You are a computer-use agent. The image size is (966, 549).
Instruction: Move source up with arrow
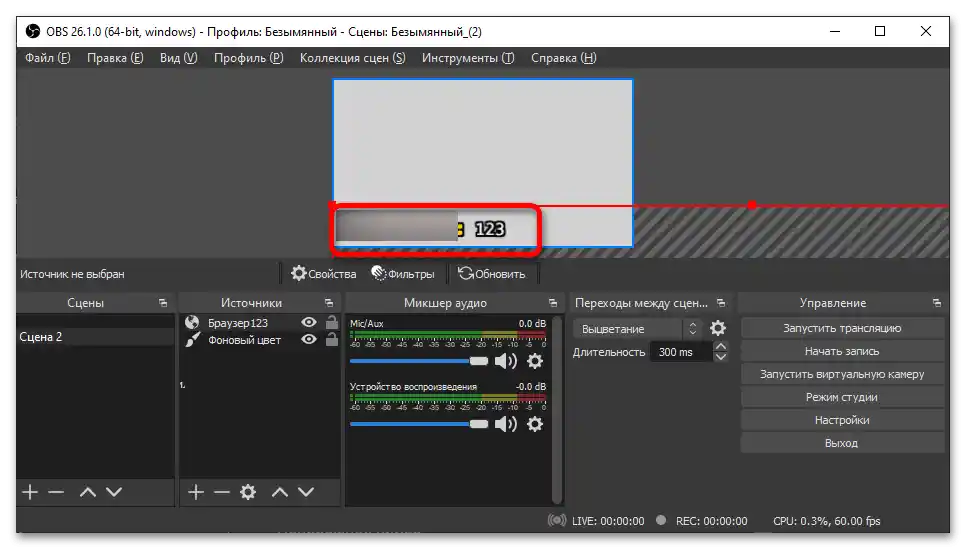tap(280, 492)
